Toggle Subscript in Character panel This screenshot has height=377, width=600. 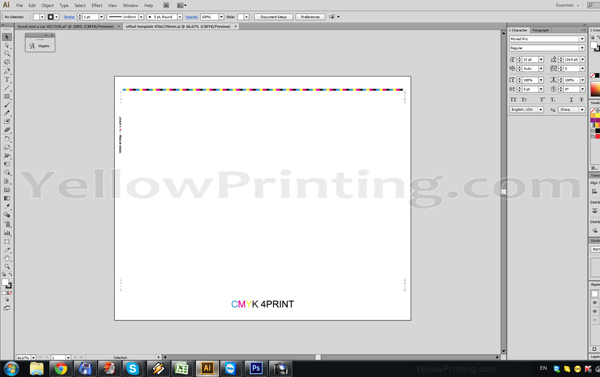tap(553, 100)
